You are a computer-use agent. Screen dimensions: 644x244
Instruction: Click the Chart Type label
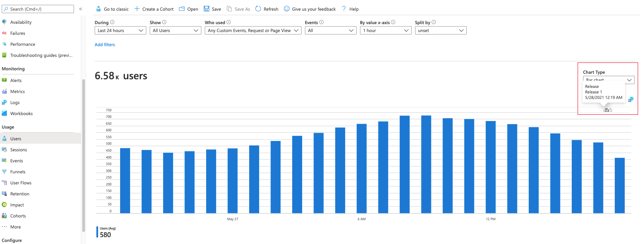[x=594, y=72]
